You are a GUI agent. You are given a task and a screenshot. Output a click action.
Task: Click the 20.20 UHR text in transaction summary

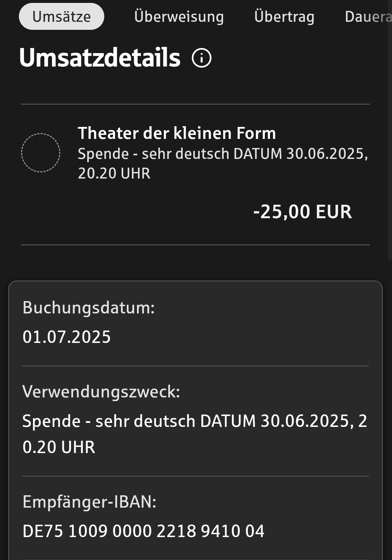114,173
